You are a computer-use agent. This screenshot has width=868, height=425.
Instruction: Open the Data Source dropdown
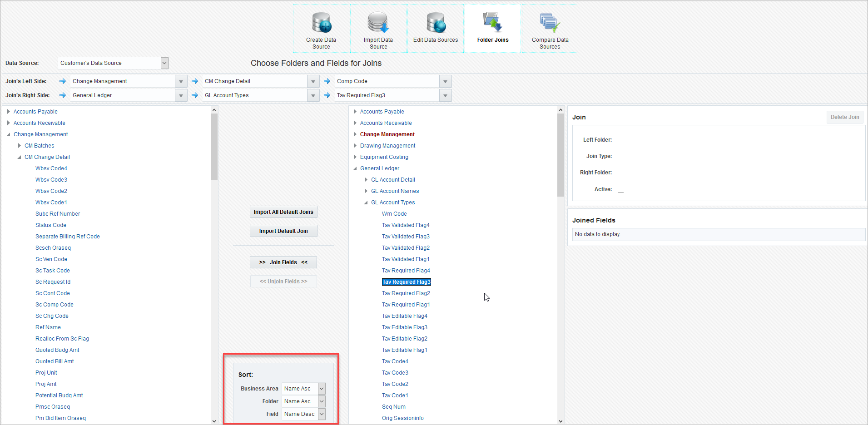[164, 63]
